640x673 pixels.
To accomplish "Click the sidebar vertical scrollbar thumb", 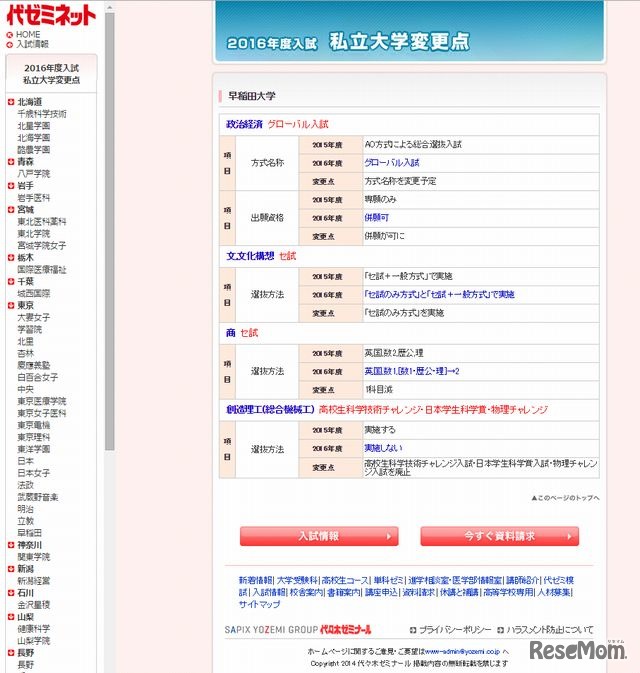I will (109, 232).
